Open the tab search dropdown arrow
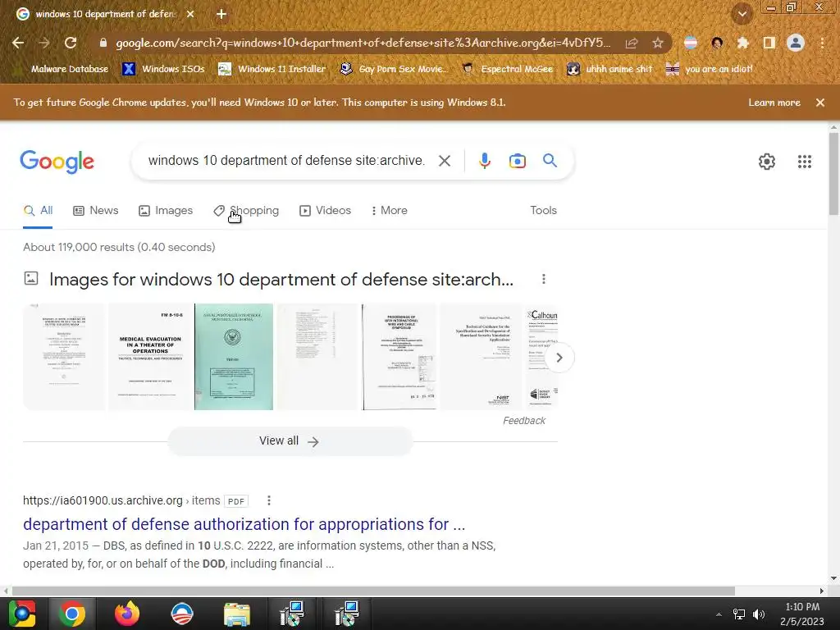The width and height of the screenshot is (840, 630). (742, 15)
